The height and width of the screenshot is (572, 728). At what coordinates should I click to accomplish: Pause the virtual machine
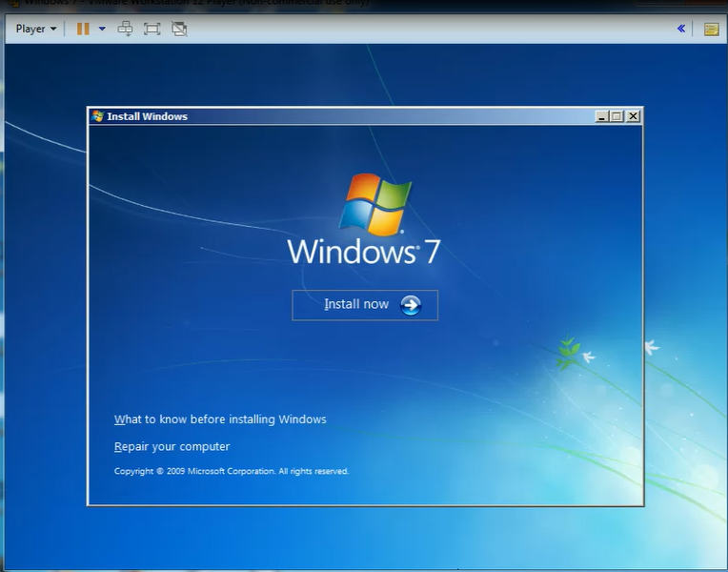coord(83,29)
